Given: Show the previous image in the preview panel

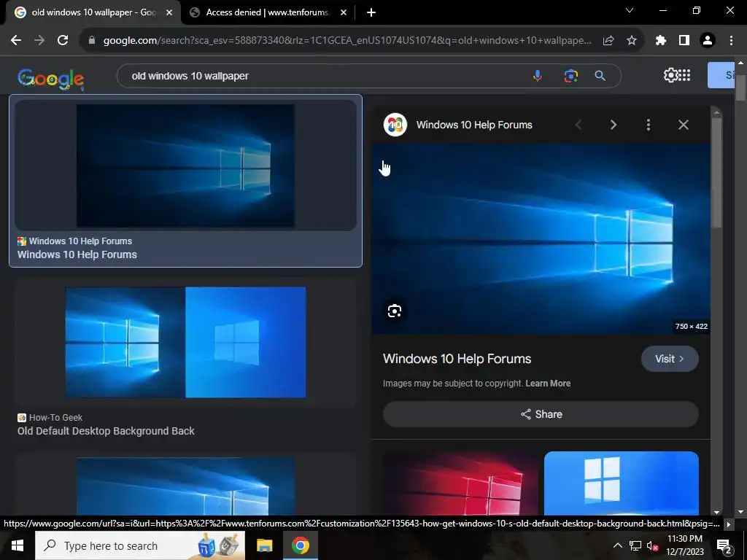Looking at the screenshot, I should pos(578,125).
